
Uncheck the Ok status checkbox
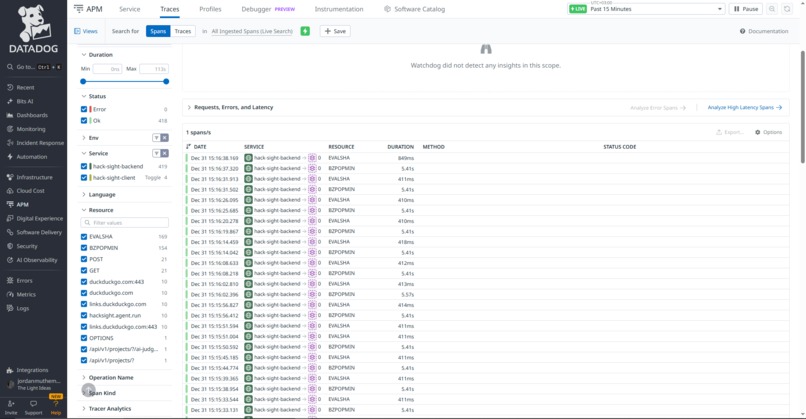tap(84, 120)
